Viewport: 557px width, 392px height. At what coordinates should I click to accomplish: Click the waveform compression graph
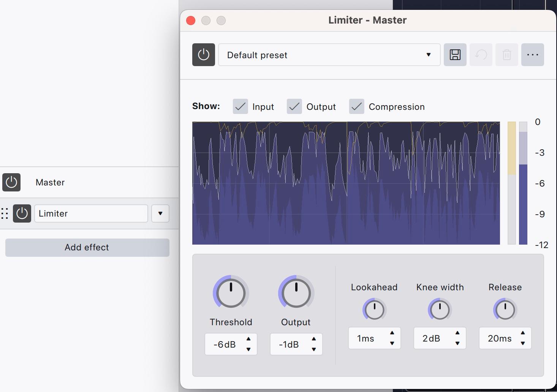[x=346, y=183]
